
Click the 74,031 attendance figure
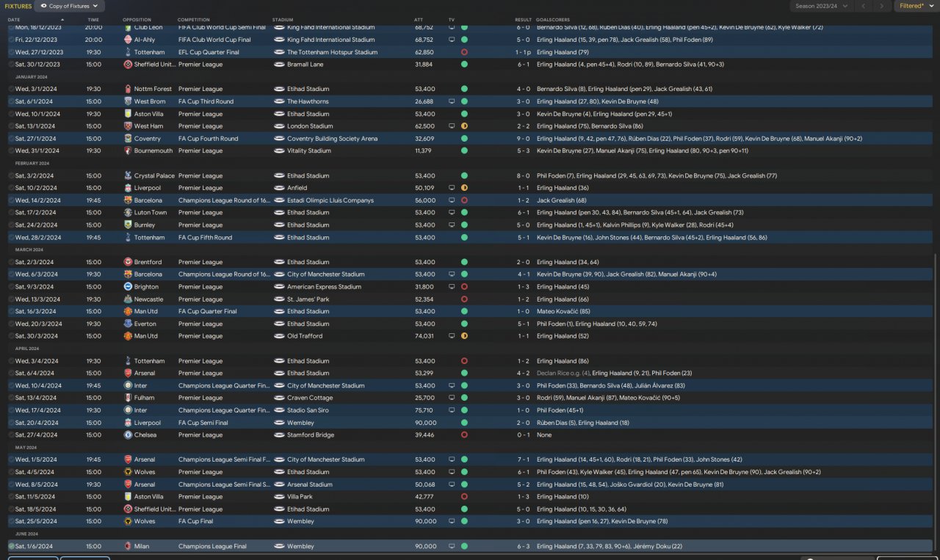424,336
